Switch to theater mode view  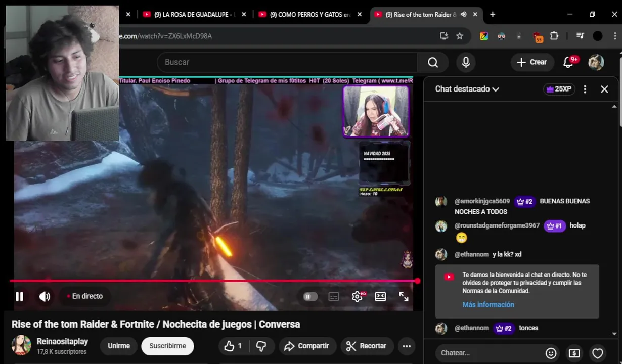coord(380,296)
